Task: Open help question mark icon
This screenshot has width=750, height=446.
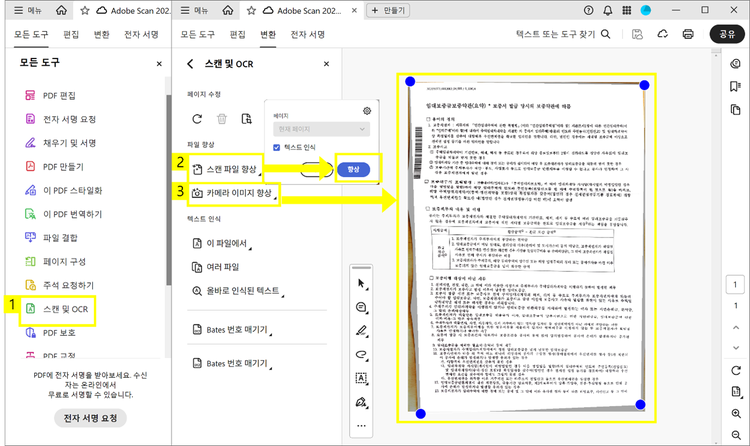Action: click(x=588, y=10)
